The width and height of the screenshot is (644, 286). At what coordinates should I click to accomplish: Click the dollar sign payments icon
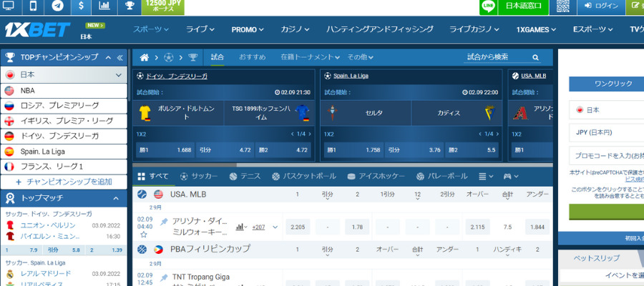[80, 6]
